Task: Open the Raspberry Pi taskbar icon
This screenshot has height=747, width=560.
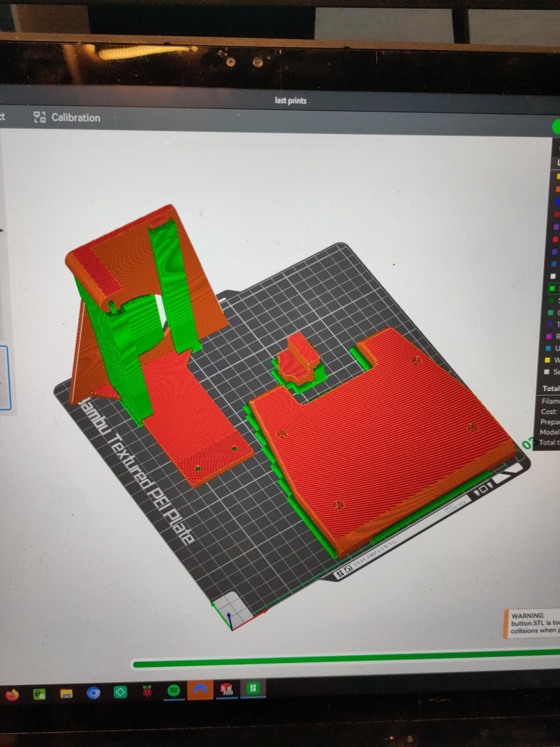Action: click(x=147, y=691)
